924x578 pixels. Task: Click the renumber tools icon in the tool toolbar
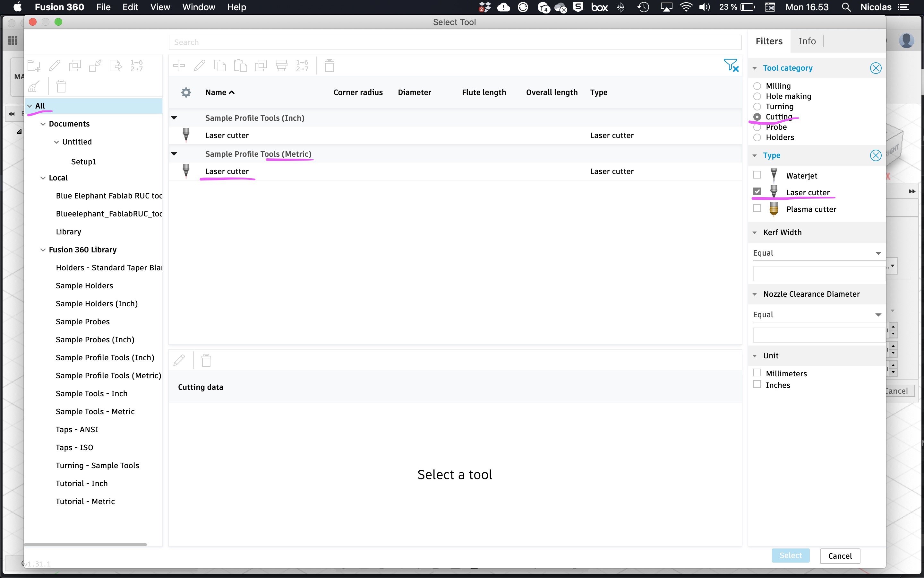pyautogui.click(x=302, y=66)
